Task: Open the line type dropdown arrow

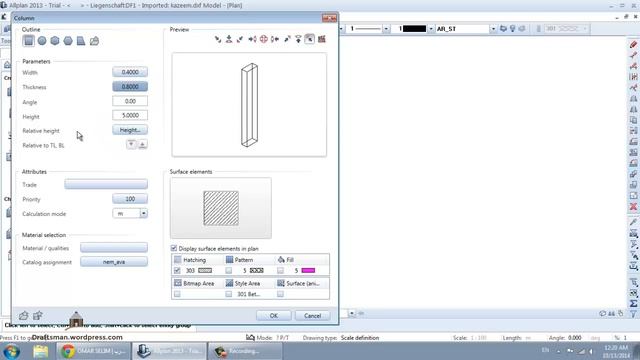Action: pos(386,29)
